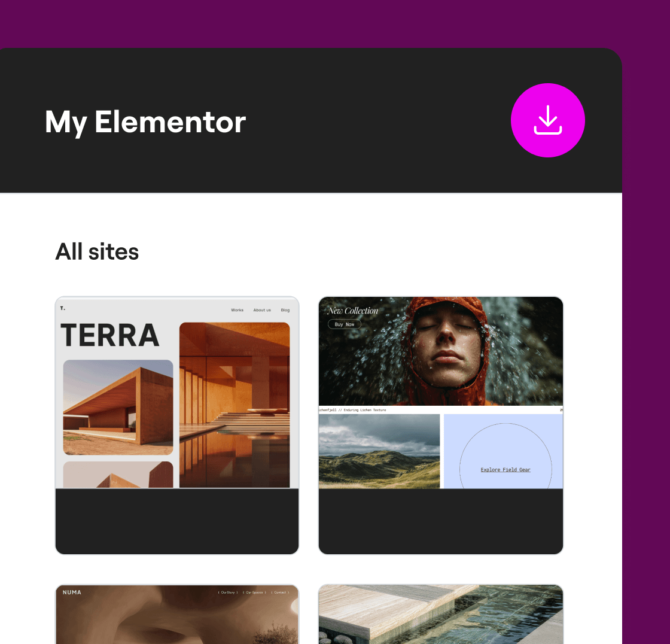
Task: Click the green hills landscape image
Action: pyautogui.click(x=379, y=451)
